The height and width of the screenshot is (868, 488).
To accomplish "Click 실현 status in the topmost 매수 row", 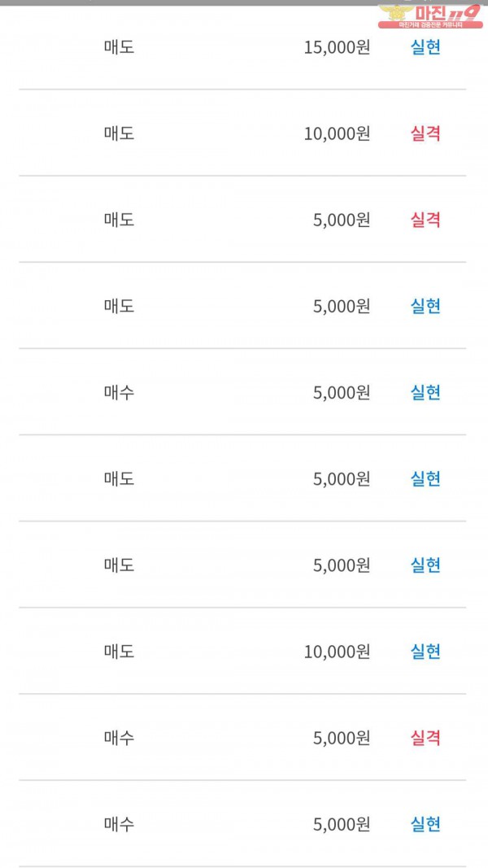I will pyautogui.click(x=425, y=393).
